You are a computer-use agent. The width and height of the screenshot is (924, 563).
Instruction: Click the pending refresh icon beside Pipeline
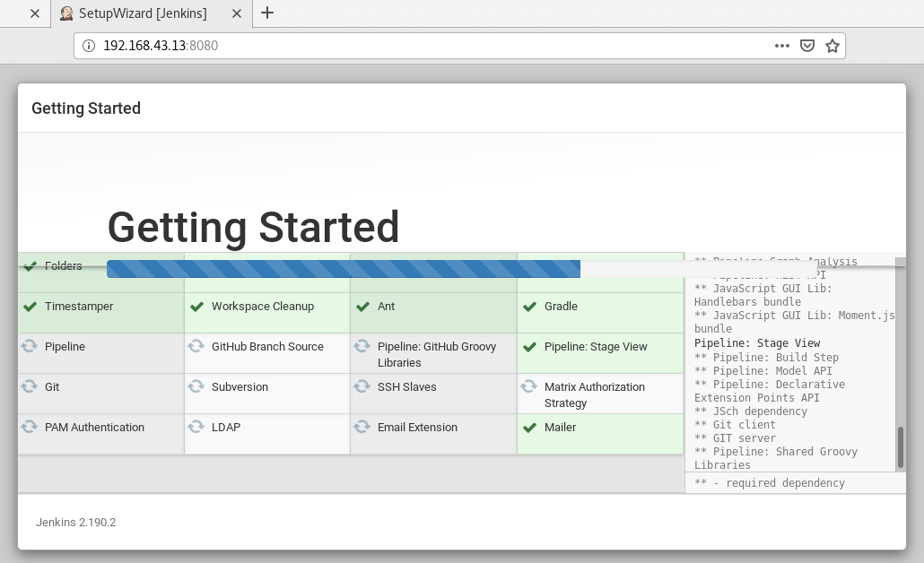(x=30, y=346)
